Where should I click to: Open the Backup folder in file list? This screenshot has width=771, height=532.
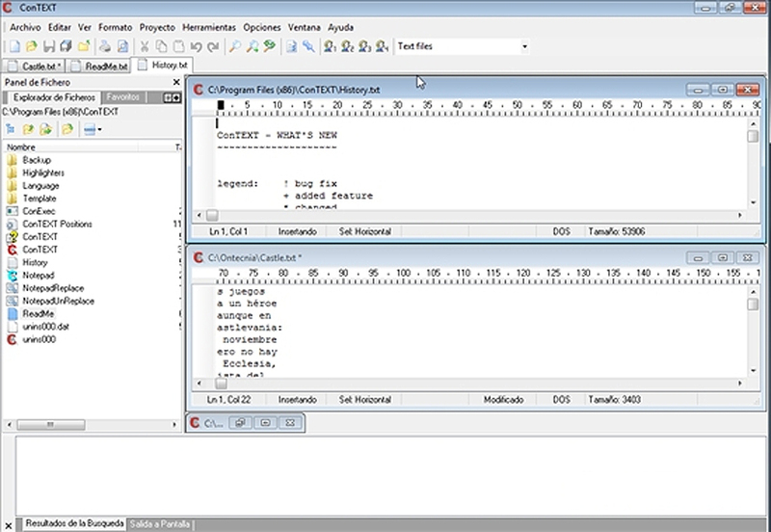click(x=37, y=160)
